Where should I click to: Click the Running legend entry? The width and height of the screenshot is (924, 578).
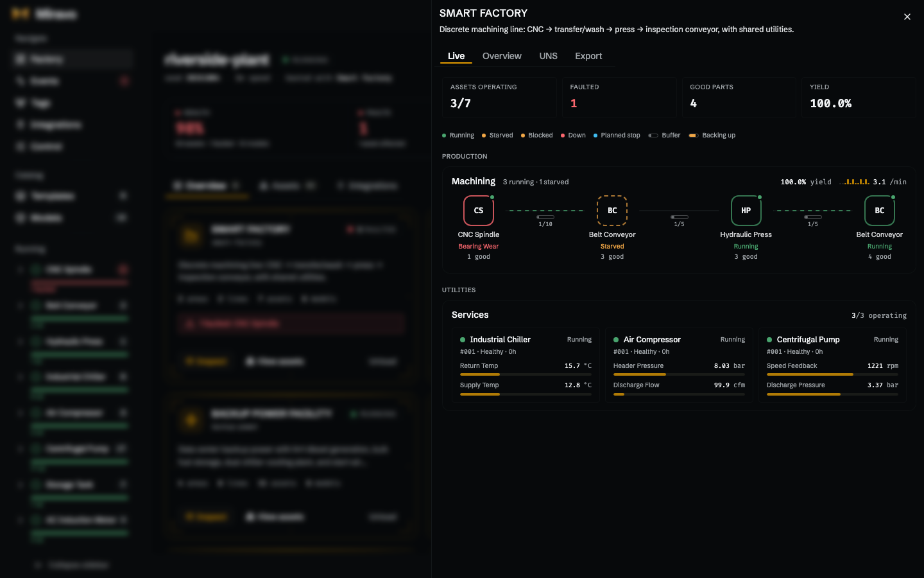pyautogui.click(x=458, y=136)
